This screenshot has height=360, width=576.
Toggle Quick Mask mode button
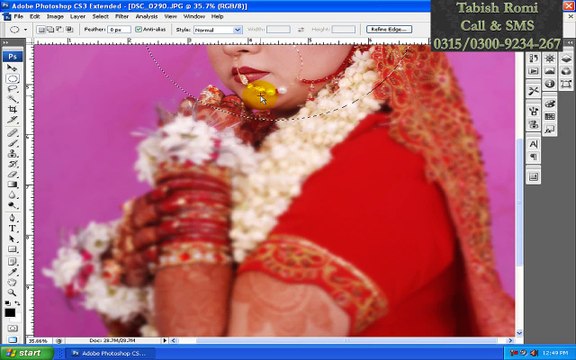pos(12,328)
